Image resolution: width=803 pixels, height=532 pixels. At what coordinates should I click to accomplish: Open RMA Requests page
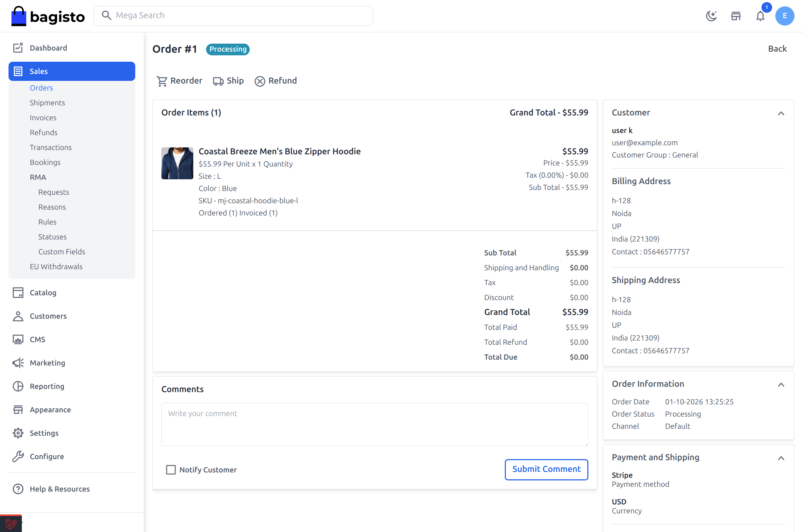(x=54, y=192)
